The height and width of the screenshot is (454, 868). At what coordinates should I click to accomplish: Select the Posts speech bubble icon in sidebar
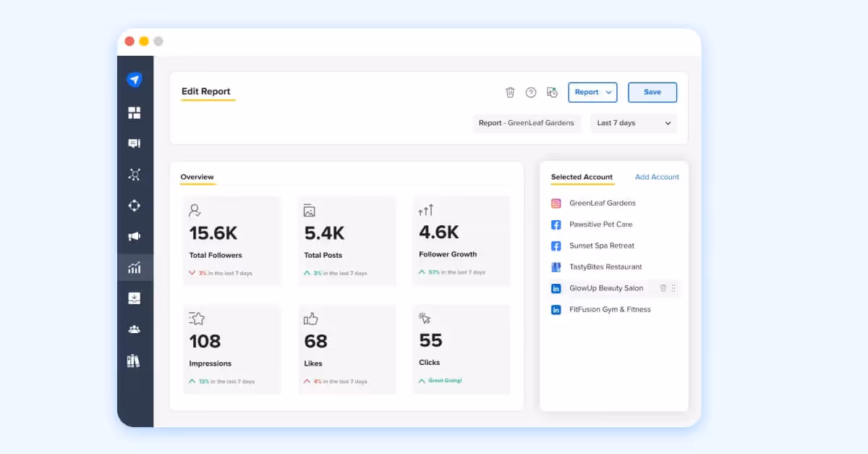tap(135, 143)
